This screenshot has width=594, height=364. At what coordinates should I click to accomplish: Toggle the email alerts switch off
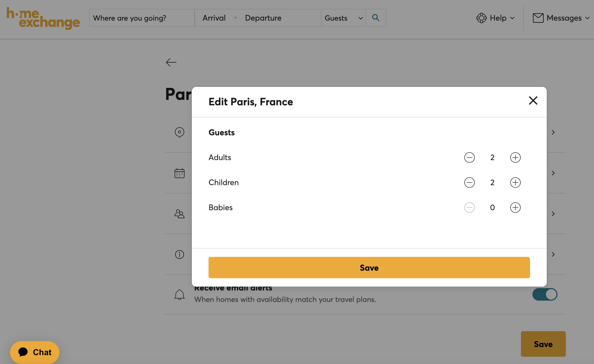tap(545, 294)
